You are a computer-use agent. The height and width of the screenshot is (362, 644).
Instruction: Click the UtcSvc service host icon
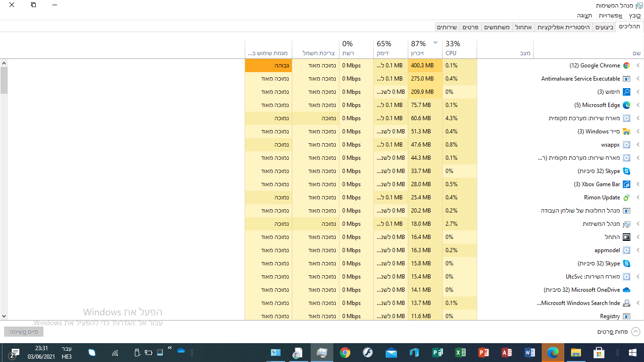point(627,277)
